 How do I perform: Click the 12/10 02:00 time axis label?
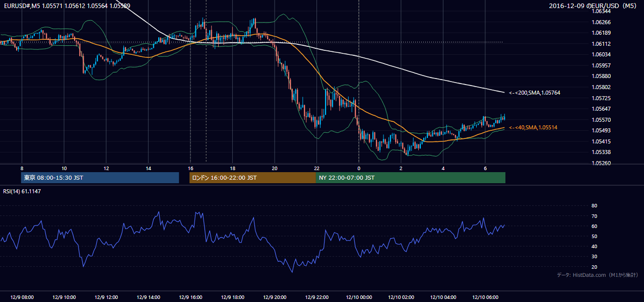click(x=402, y=297)
